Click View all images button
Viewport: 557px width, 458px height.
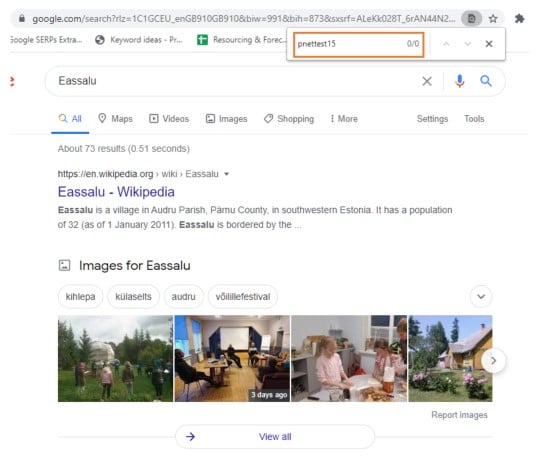click(x=275, y=437)
